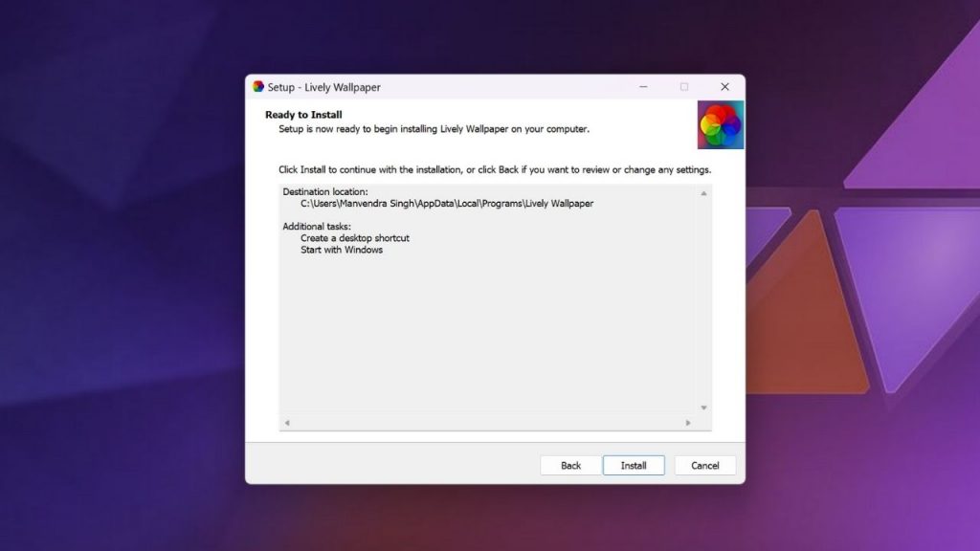Click the disabled maximize button

(x=683, y=87)
